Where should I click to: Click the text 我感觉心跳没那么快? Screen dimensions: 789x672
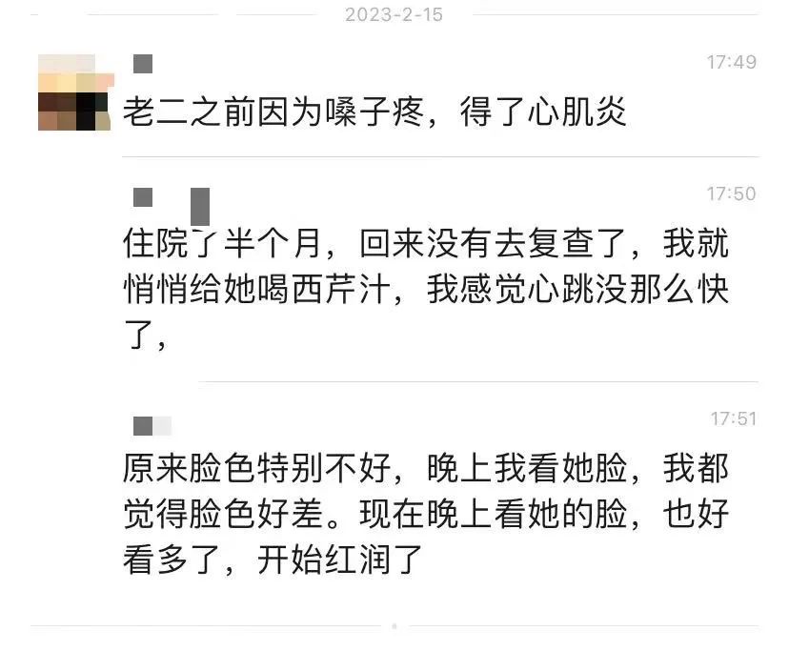[577, 290]
